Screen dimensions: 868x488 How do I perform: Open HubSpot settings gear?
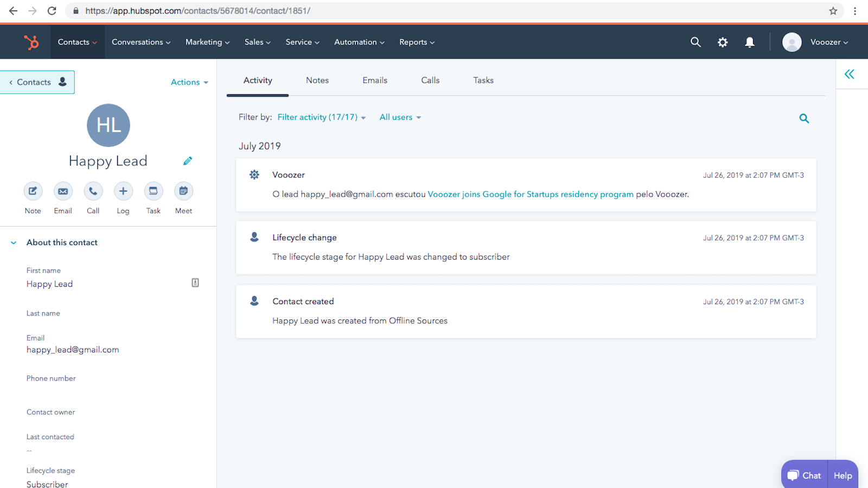pos(723,42)
